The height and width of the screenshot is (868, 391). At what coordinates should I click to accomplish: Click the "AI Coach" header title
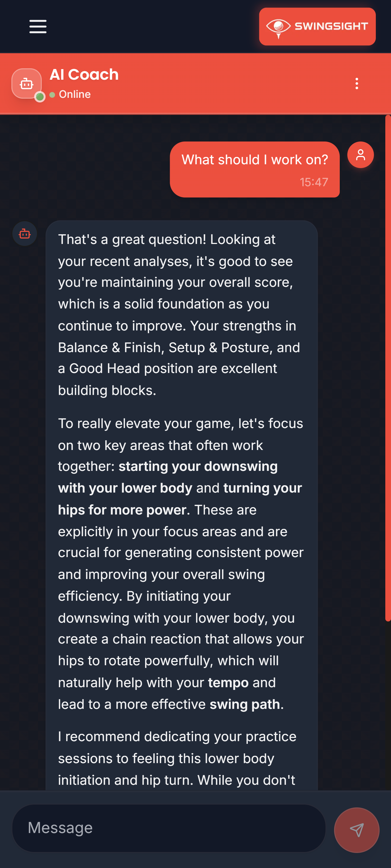(84, 75)
